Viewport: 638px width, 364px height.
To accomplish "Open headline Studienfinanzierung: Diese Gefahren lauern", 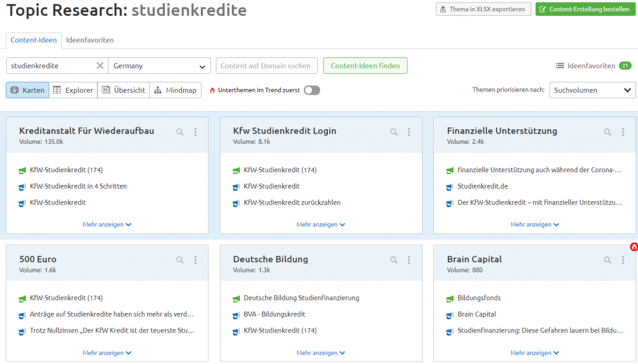I will point(540,331).
